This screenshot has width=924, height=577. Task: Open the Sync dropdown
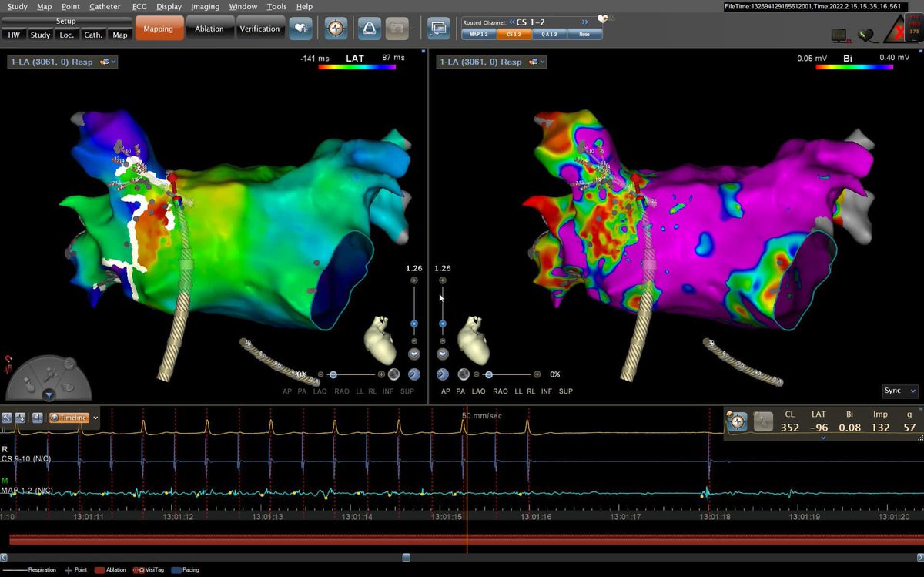[x=899, y=391]
